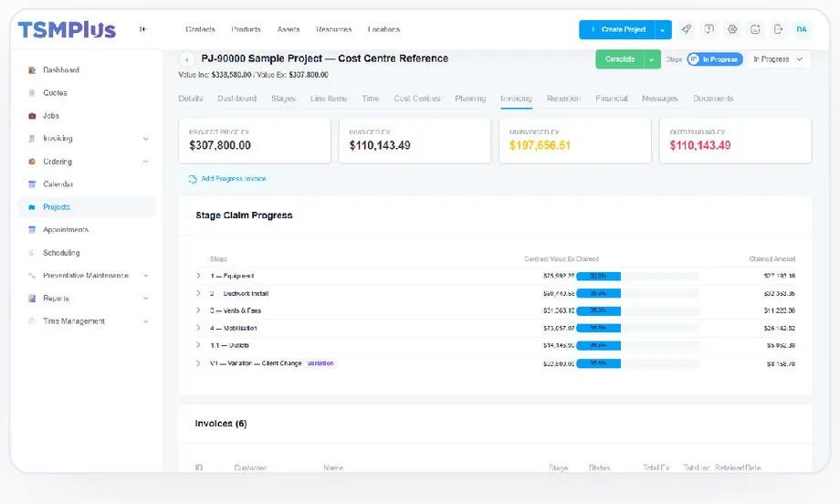Click the Projects sidebar icon
This screenshot has height=504, width=840.
point(32,206)
